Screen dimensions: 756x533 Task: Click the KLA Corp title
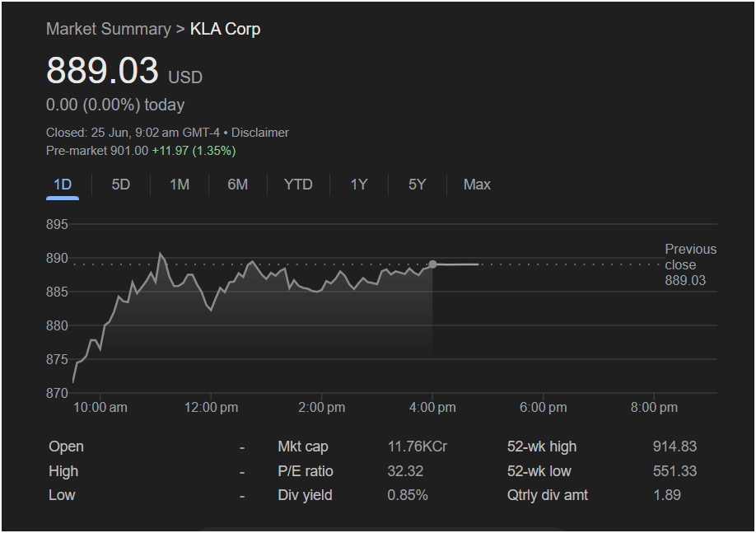225,29
